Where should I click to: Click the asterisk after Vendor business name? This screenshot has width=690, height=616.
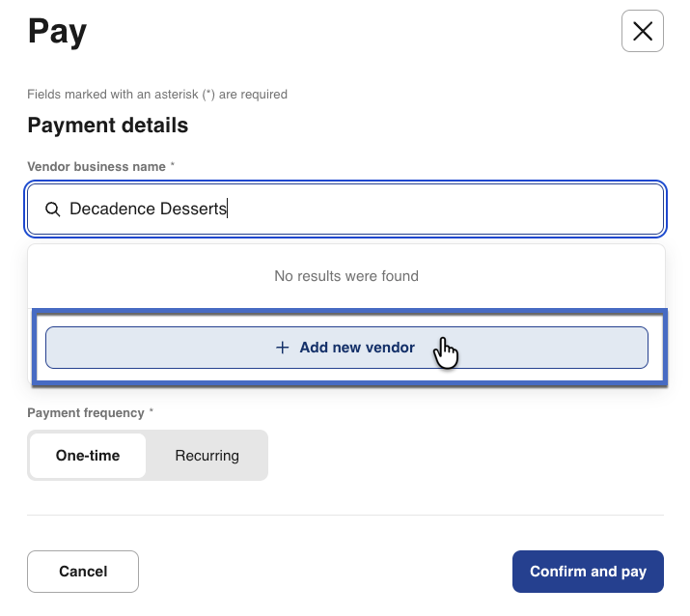173,166
